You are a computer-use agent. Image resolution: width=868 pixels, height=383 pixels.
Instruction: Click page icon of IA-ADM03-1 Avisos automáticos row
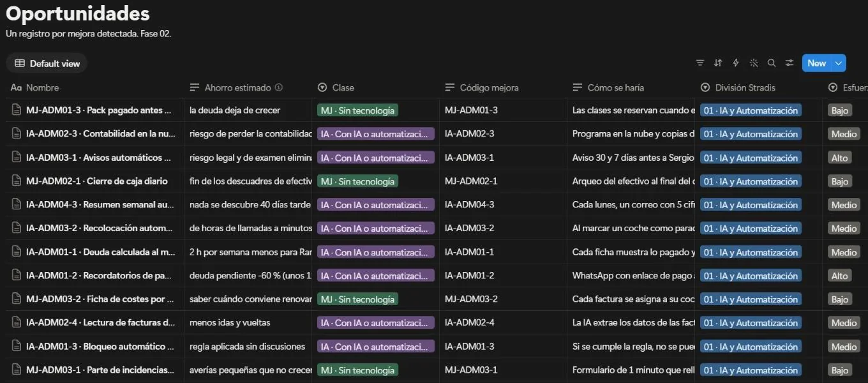coord(17,158)
